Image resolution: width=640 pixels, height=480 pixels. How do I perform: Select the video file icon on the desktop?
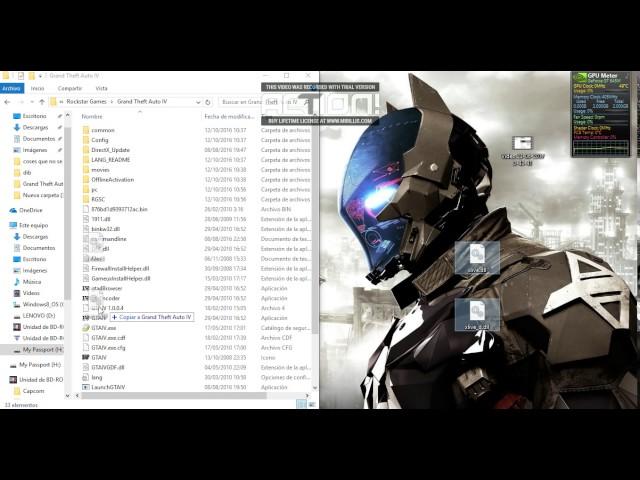pyautogui.click(x=522, y=151)
